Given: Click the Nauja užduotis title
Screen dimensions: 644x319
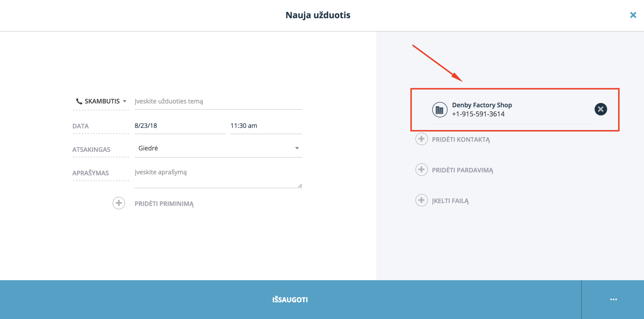Looking at the screenshot, I should click(x=318, y=15).
